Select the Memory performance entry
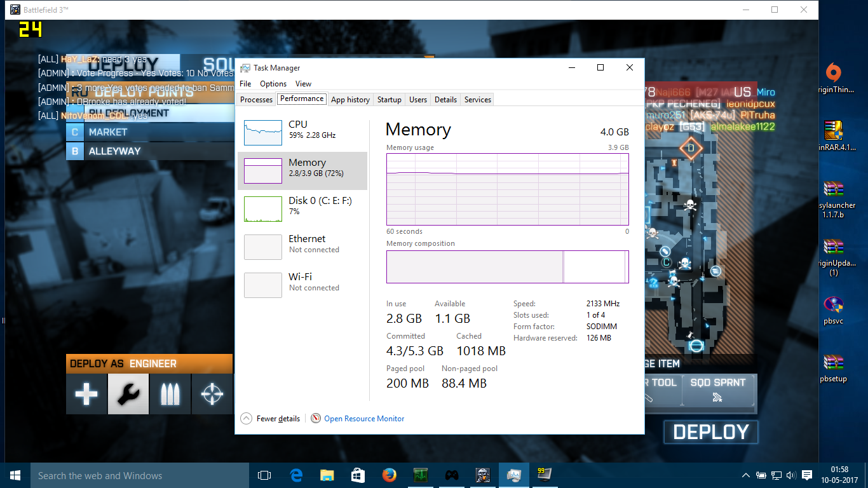868x488 pixels. 302,171
